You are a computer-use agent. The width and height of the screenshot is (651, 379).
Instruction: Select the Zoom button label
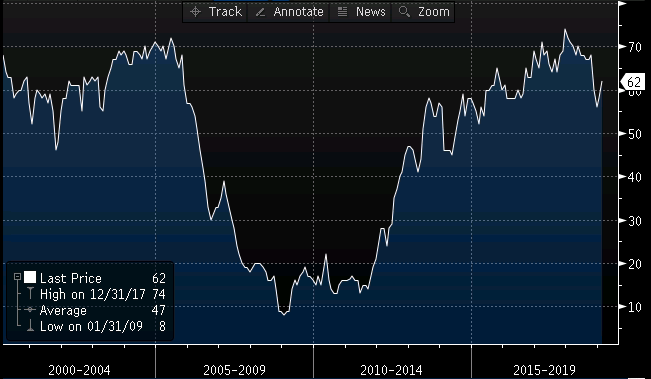(x=433, y=12)
